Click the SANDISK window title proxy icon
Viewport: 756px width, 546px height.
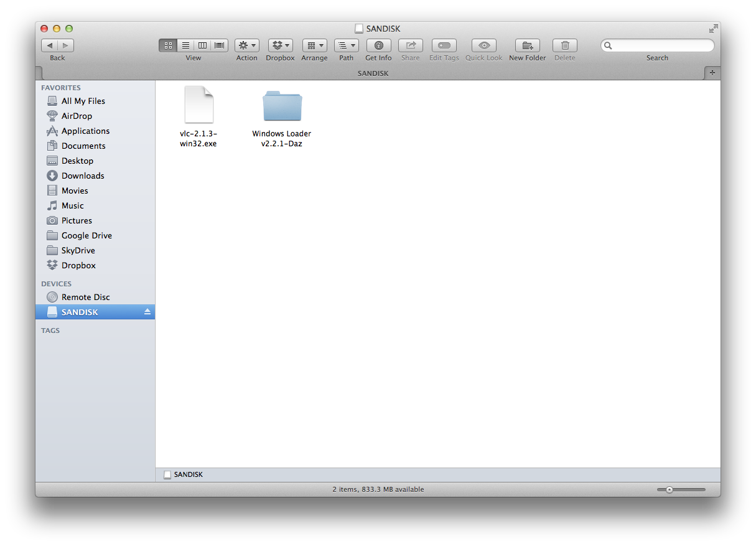[359, 29]
